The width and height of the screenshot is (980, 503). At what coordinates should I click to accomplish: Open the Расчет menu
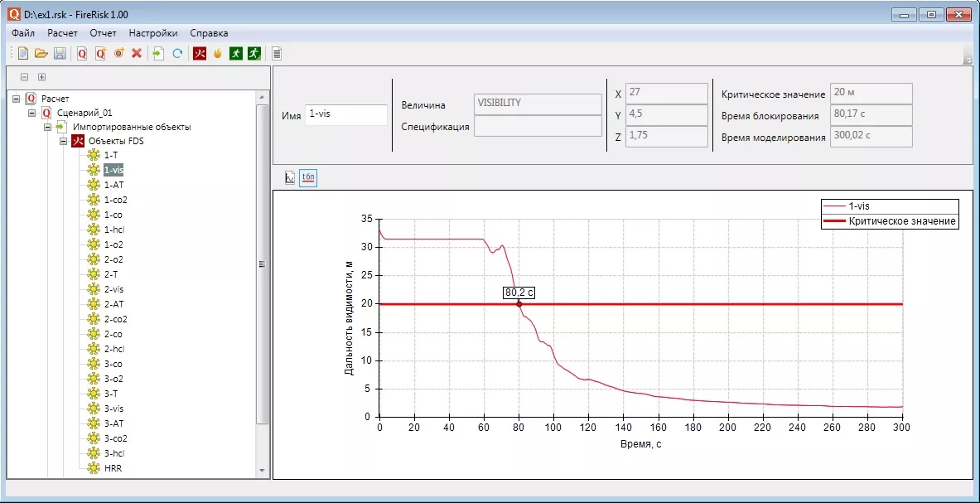coord(62,33)
